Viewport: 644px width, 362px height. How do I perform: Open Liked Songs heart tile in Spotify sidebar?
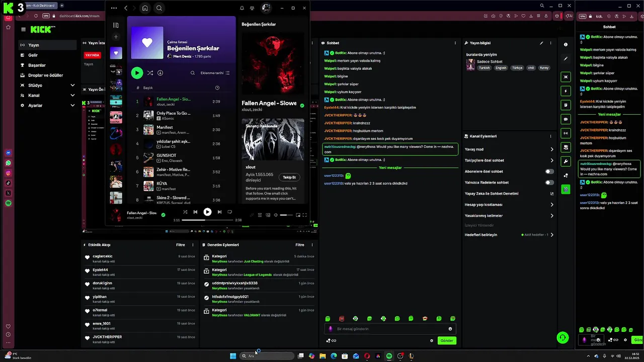click(116, 53)
